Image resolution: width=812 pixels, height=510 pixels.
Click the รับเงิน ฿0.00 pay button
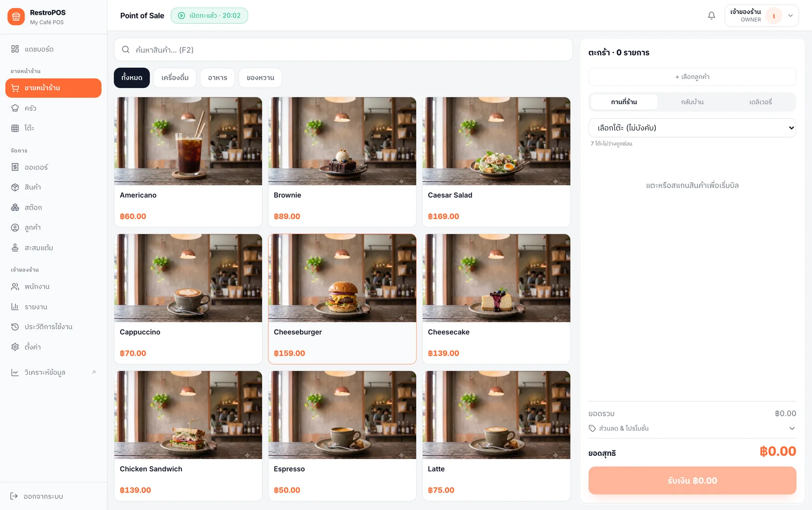point(692,481)
